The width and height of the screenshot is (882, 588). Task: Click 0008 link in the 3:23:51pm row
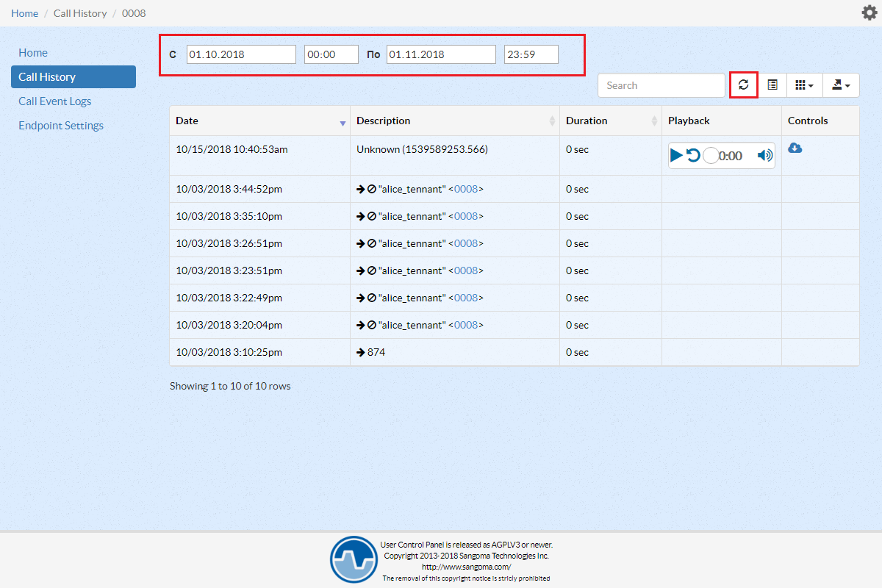466,270
